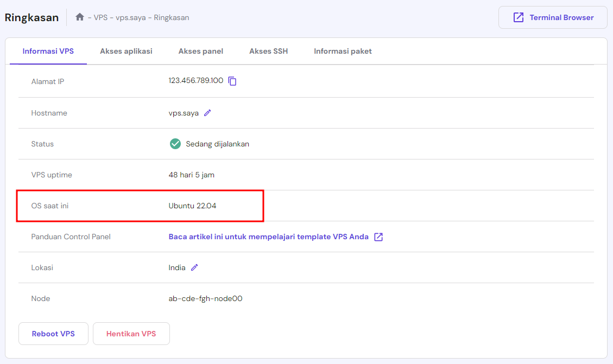Stay on the Informasi VPS tab
The image size is (613, 364).
click(48, 51)
